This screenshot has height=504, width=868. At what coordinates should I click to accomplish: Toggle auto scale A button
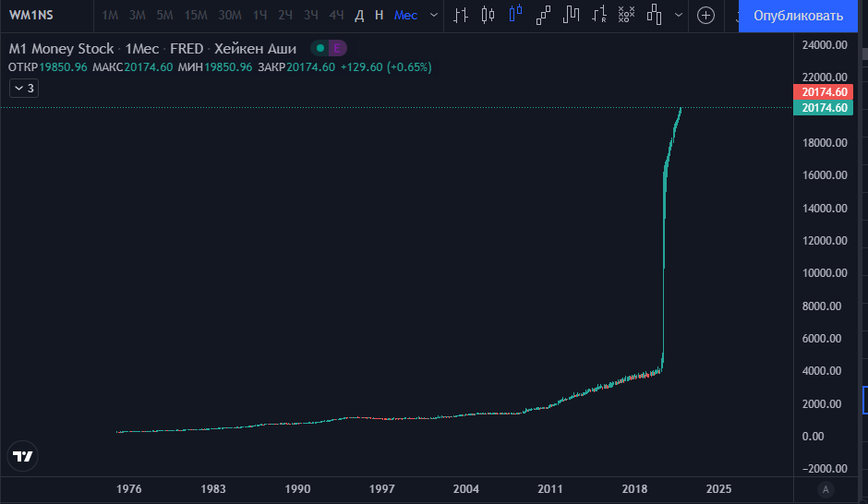pyautogui.click(x=826, y=489)
